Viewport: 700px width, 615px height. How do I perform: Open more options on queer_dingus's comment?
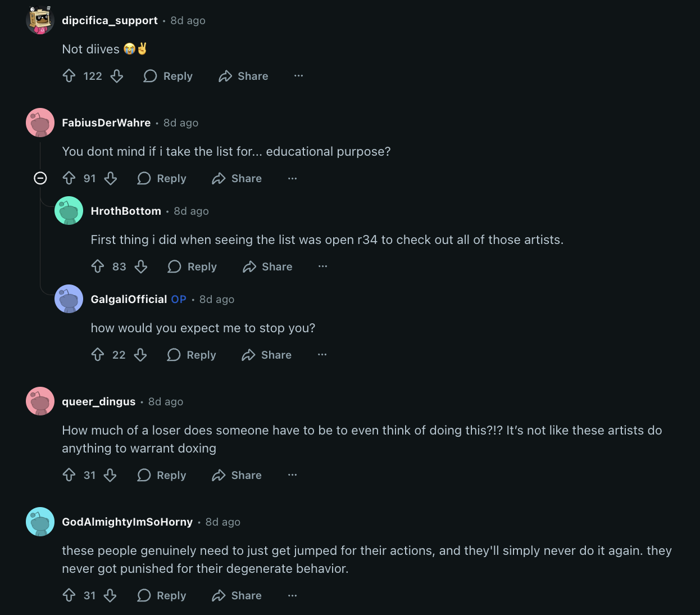click(292, 475)
